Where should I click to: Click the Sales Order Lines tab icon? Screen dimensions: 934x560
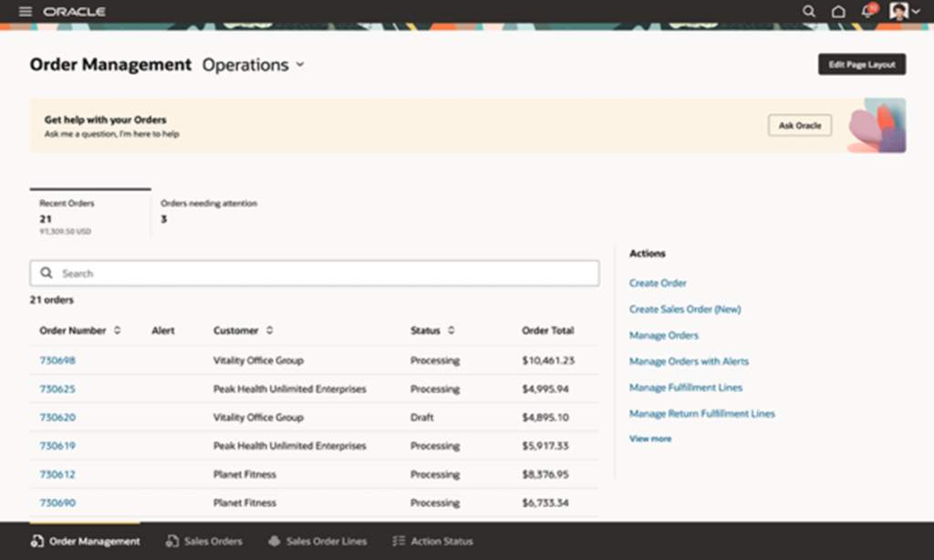tap(274, 541)
